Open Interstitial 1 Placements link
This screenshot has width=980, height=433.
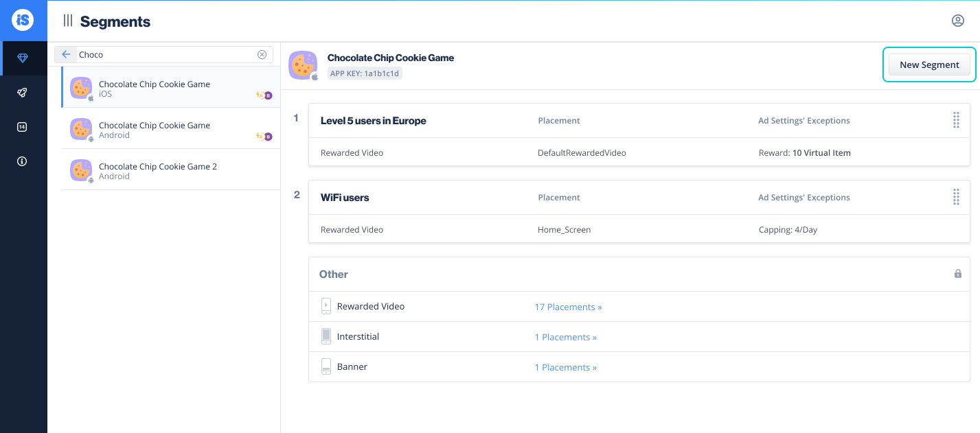click(x=565, y=337)
